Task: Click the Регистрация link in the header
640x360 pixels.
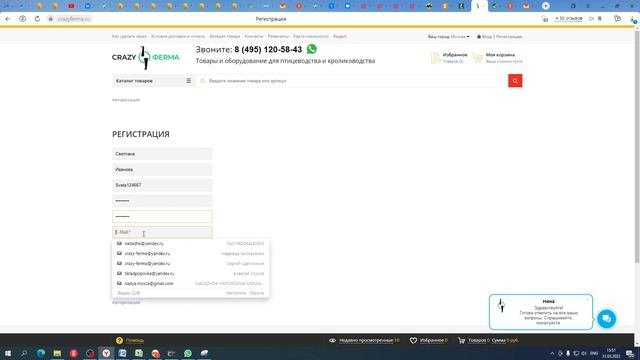Action: point(509,37)
